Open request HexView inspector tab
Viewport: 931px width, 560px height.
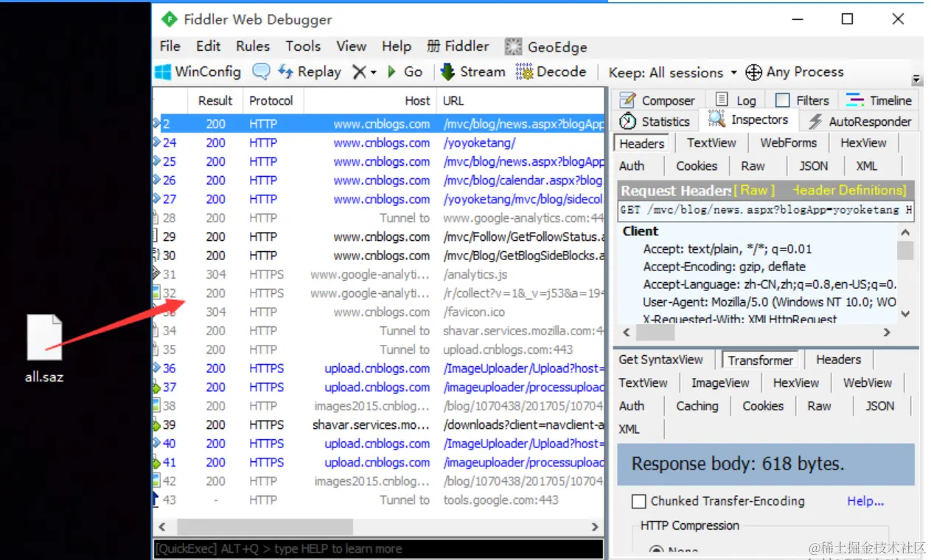(864, 143)
